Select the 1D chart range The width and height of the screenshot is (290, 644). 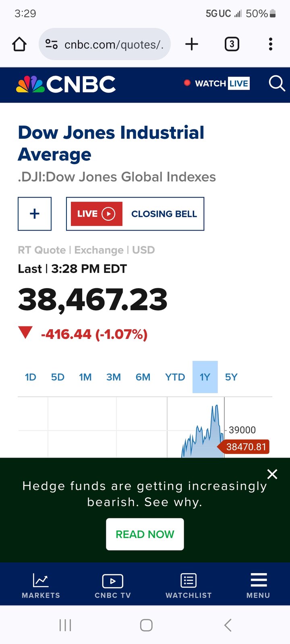click(x=31, y=377)
